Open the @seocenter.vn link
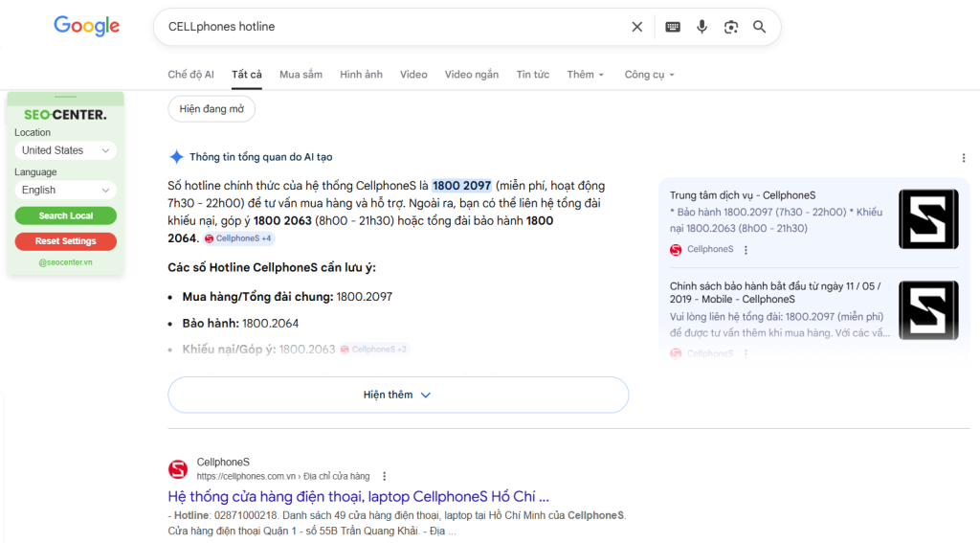 tap(66, 262)
